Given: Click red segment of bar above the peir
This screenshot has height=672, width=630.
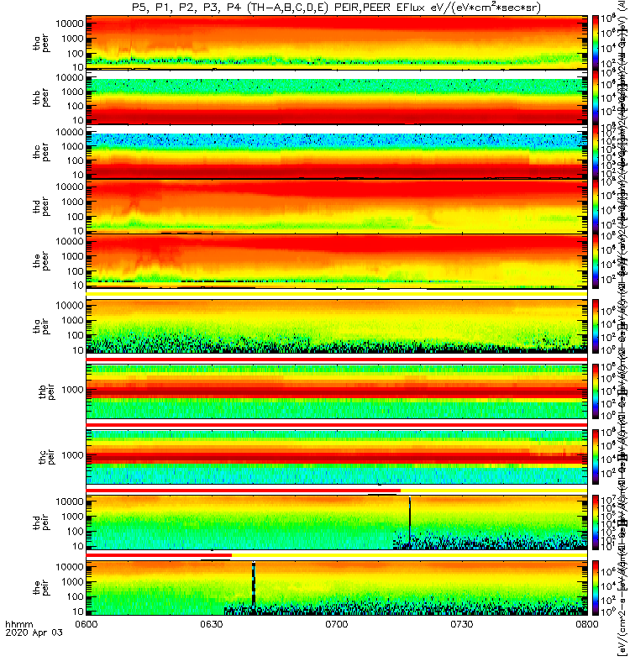Looking at the screenshot, I should tap(159, 555).
